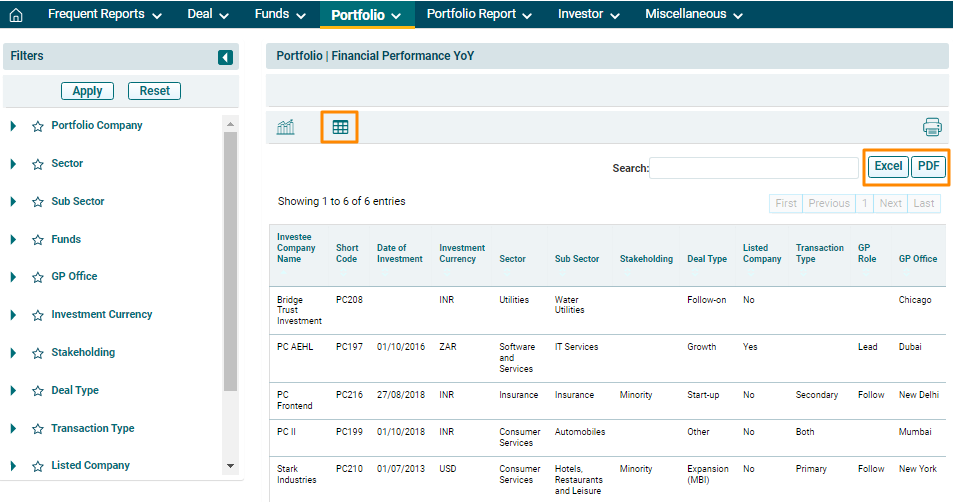Switch to table grid view icon
This screenshot has height=502, width=953.
click(340, 127)
